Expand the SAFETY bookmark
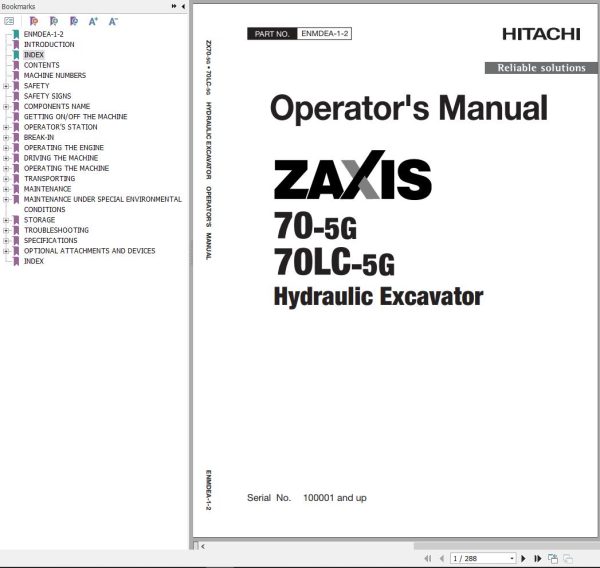The height and width of the screenshot is (568, 600). (x=6, y=86)
